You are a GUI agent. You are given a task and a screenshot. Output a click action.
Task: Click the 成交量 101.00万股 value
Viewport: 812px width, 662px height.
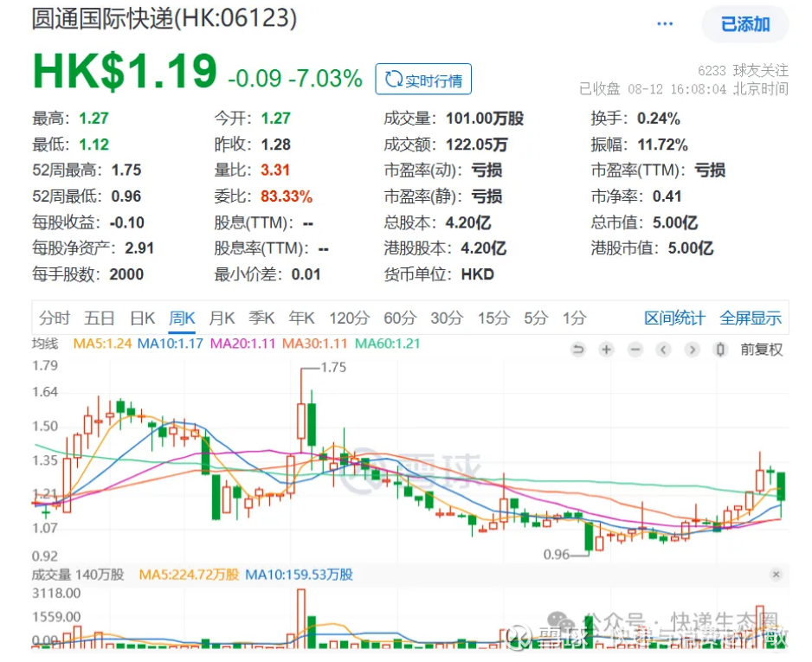point(485,119)
